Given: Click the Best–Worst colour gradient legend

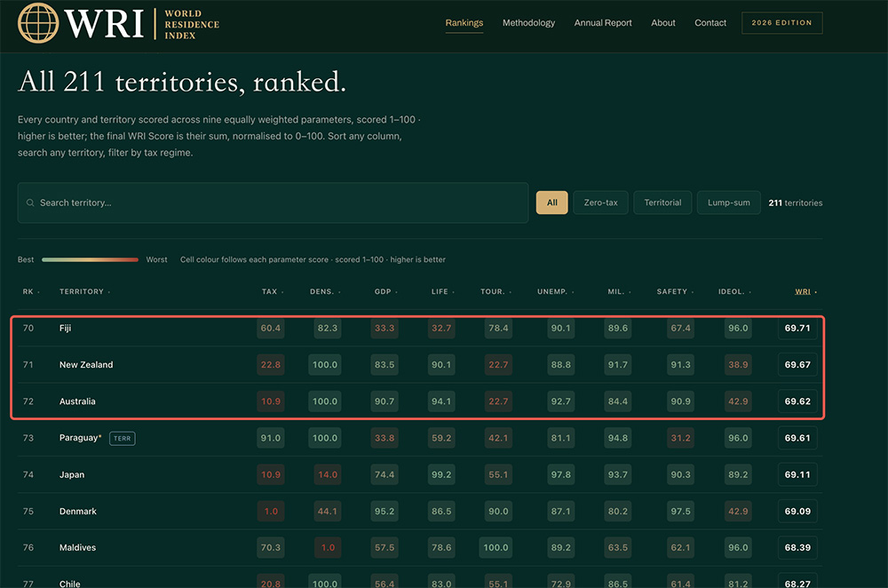Looking at the screenshot, I should tap(90, 260).
